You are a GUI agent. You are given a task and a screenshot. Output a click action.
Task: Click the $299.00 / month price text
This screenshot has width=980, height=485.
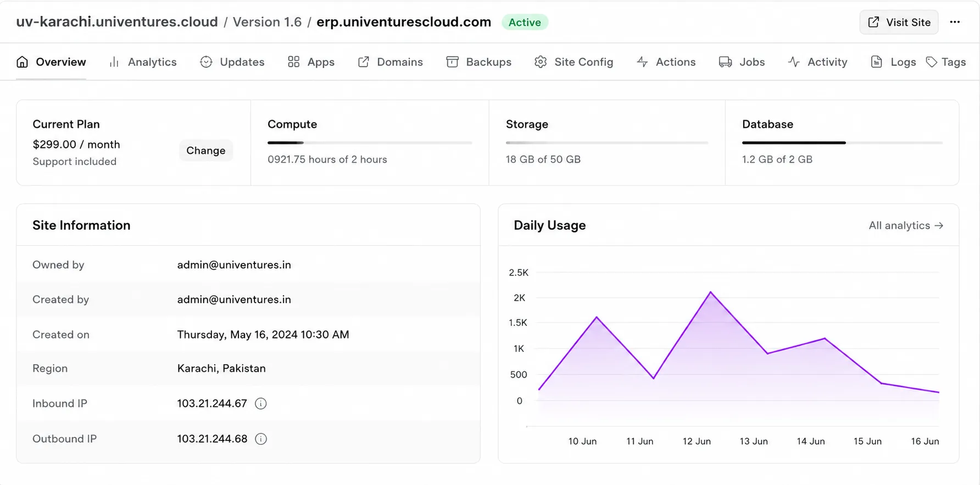76,145
